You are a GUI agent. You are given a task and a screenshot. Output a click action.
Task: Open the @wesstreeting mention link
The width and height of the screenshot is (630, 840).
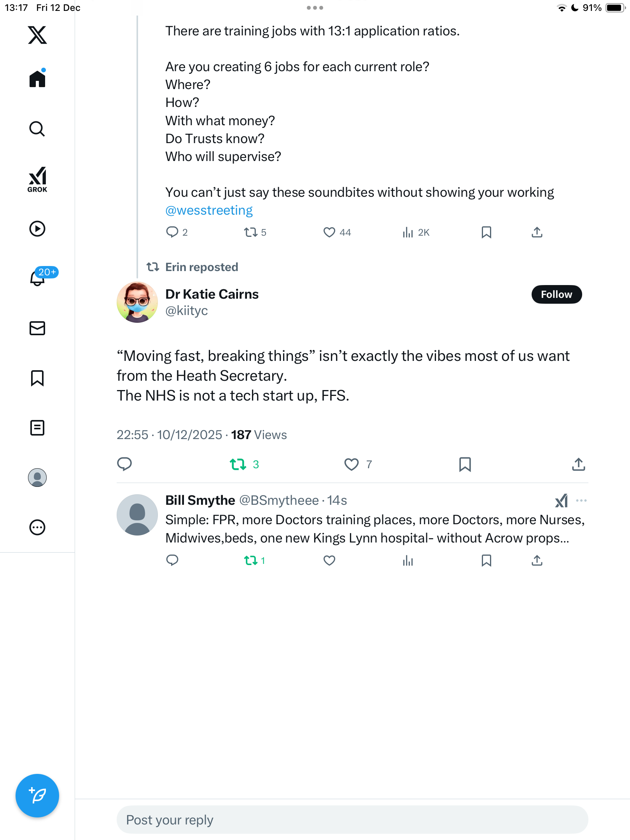click(x=209, y=210)
